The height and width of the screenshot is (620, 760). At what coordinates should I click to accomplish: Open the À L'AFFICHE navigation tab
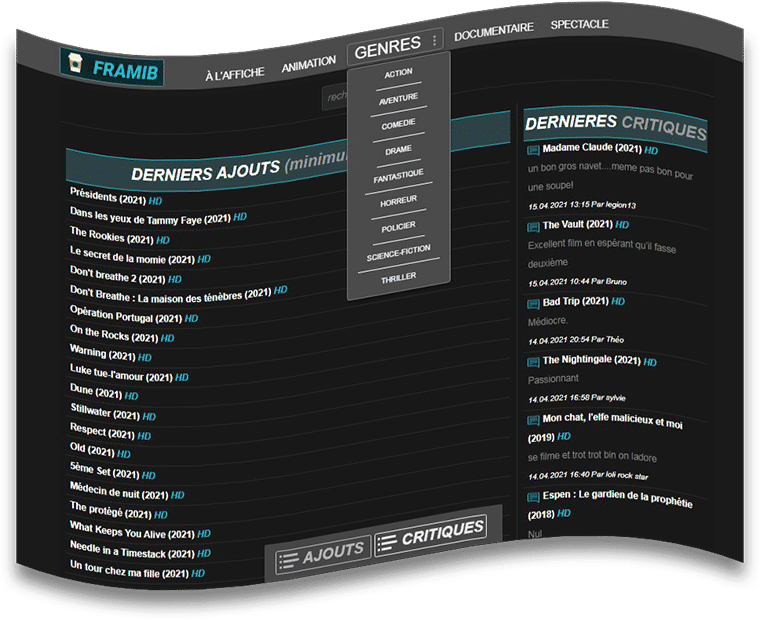(x=234, y=74)
